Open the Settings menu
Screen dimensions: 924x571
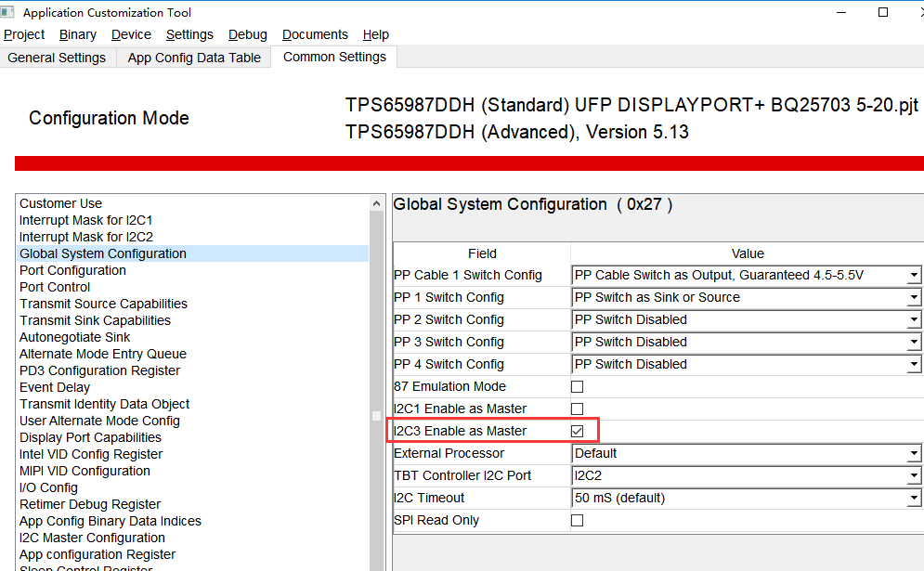pyautogui.click(x=189, y=34)
